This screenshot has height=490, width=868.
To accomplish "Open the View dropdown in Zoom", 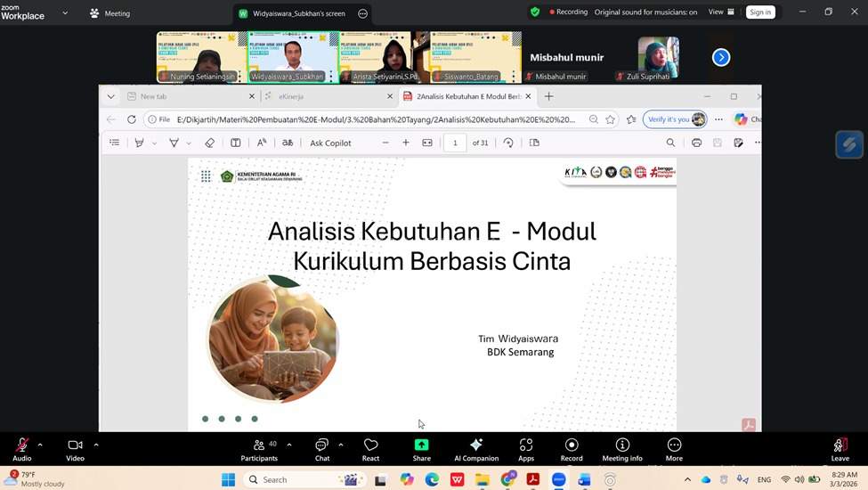I will pyautogui.click(x=720, y=12).
